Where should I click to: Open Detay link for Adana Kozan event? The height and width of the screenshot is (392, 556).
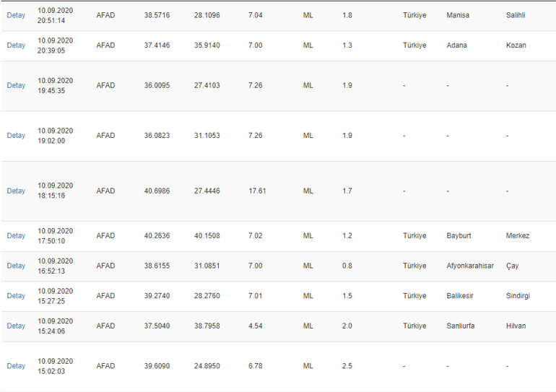pyautogui.click(x=16, y=45)
